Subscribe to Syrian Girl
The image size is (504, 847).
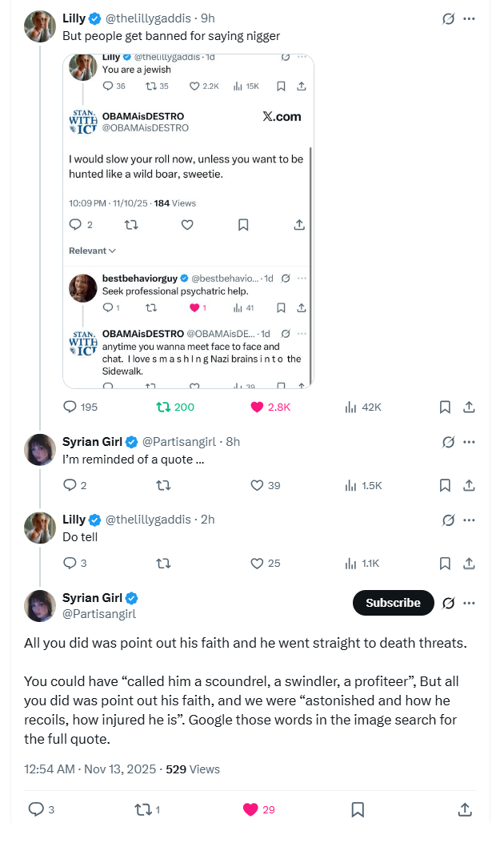coord(393,603)
